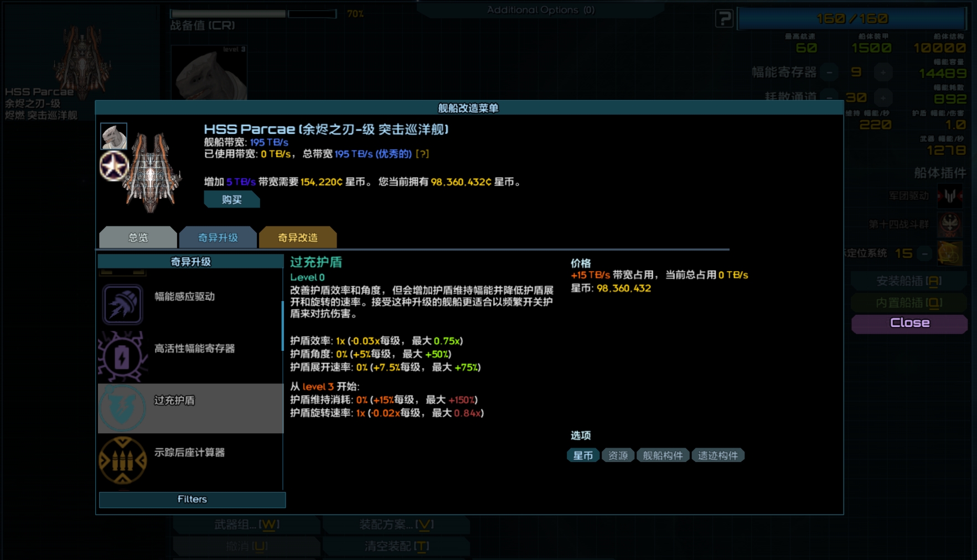The height and width of the screenshot is (560, 977).
Task: Select the 高活性幅能寄存器 battery upgrade icon
Action: pos(122,356)
